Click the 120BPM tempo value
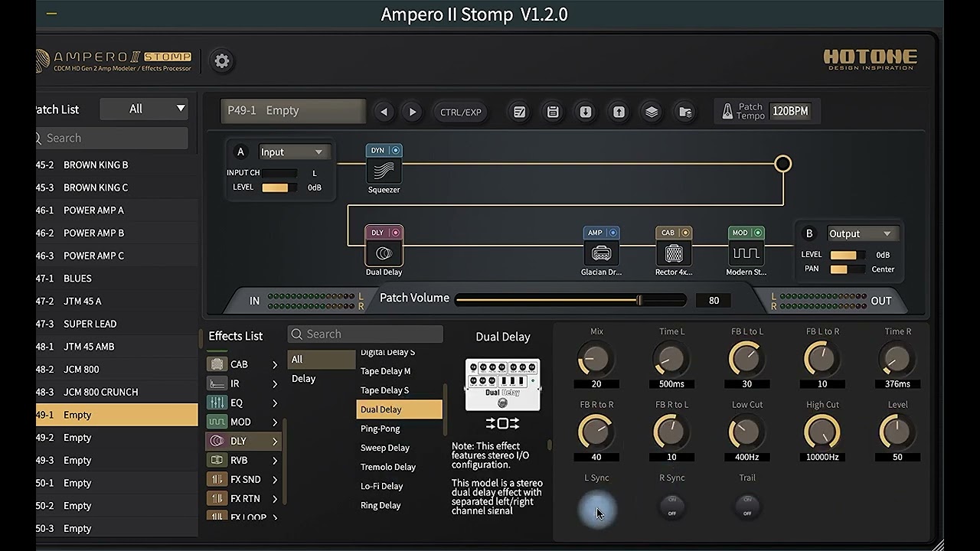This screenshot has width=980, height=551. click(x=790, y=111)
